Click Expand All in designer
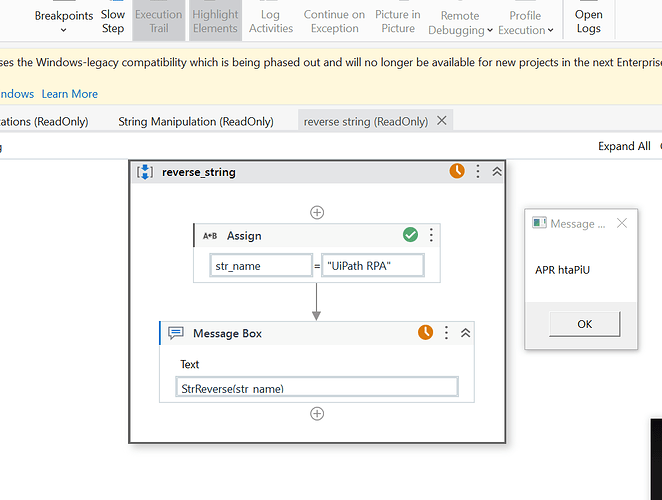This screenshot has height=500, width=662. 624,146
